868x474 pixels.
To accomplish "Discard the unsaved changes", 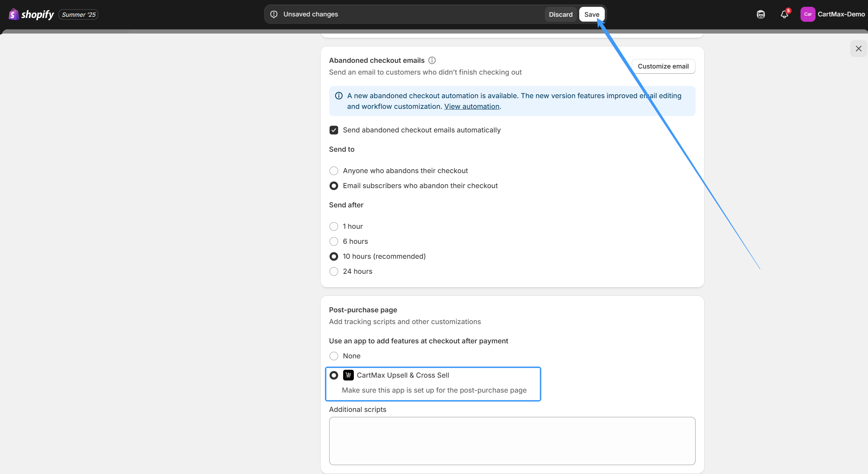I will [x=560, y=15].
